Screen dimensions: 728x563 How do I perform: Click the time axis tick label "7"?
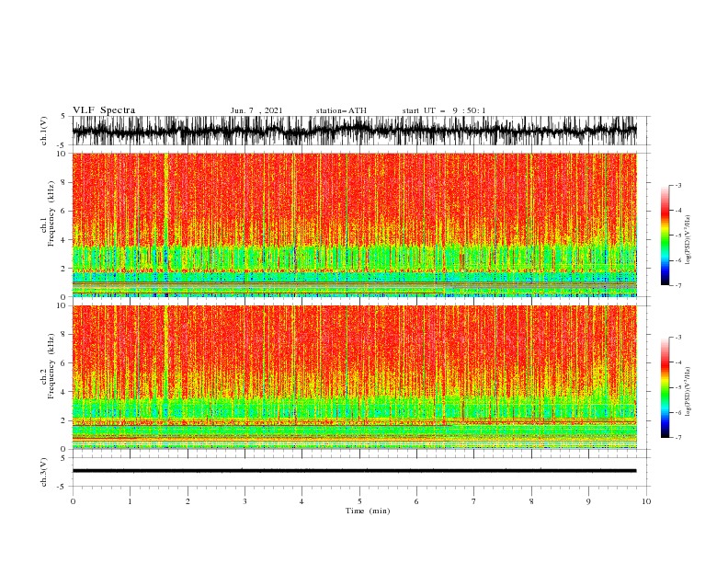pyautogui.click(x=474, y=501)
